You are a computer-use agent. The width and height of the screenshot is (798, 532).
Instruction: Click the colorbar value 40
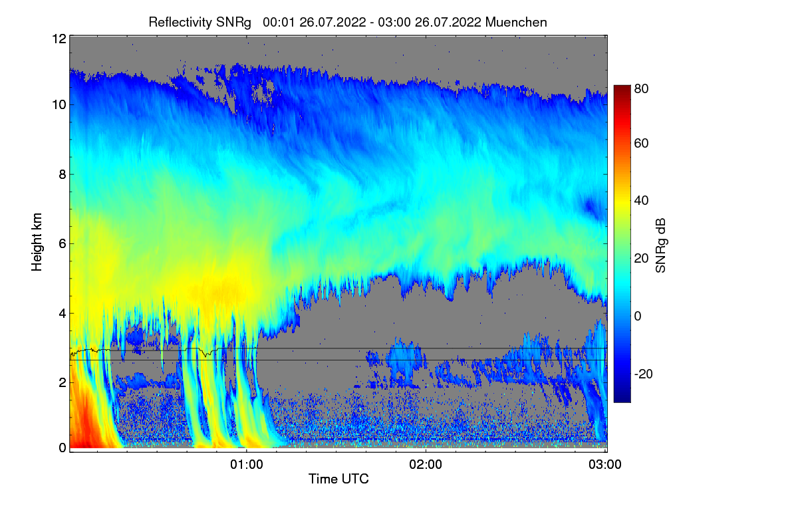(x=642, y=200)
